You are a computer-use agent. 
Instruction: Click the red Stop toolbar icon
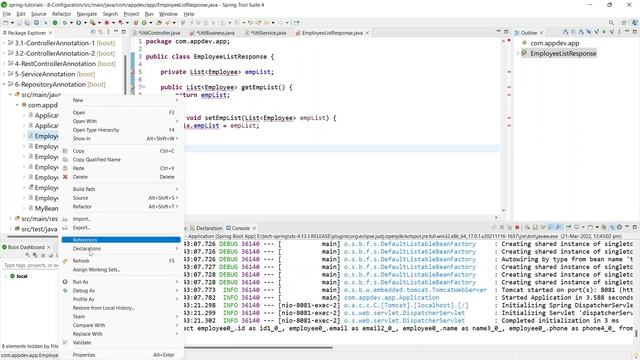(107, 23)
